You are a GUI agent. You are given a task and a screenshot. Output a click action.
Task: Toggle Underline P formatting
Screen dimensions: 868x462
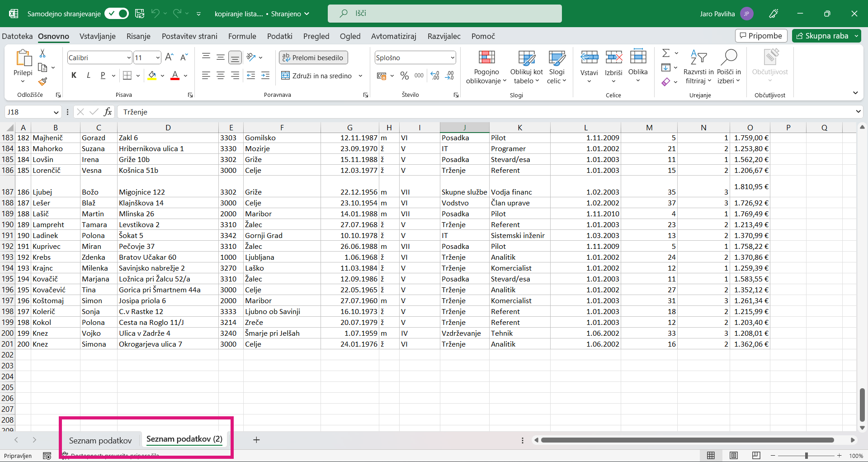tap(103, 76)
